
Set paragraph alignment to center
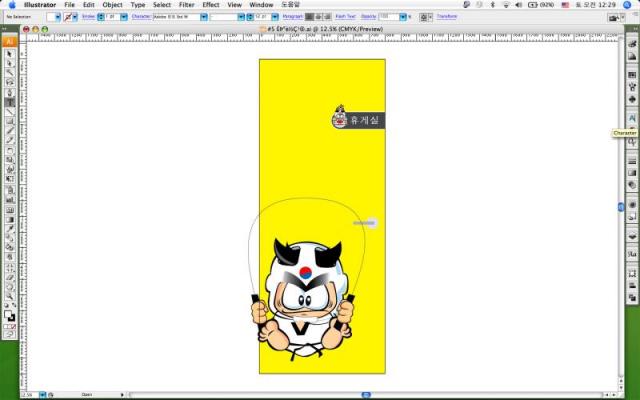click(x=318, y=17)
